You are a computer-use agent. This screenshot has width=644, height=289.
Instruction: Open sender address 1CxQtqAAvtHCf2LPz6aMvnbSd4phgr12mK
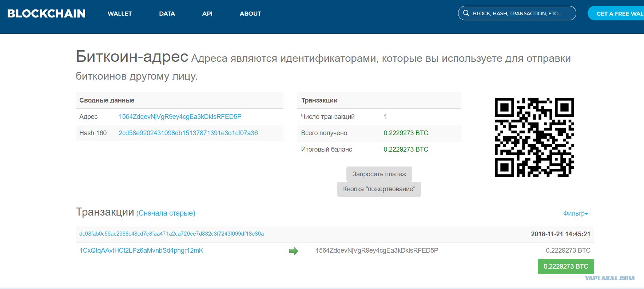tap(141, 250)
